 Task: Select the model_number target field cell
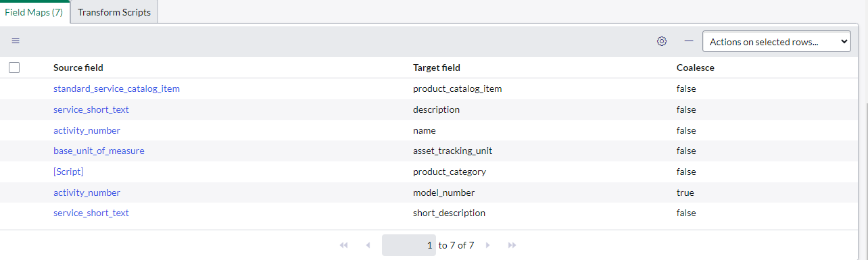coord(443,192)
